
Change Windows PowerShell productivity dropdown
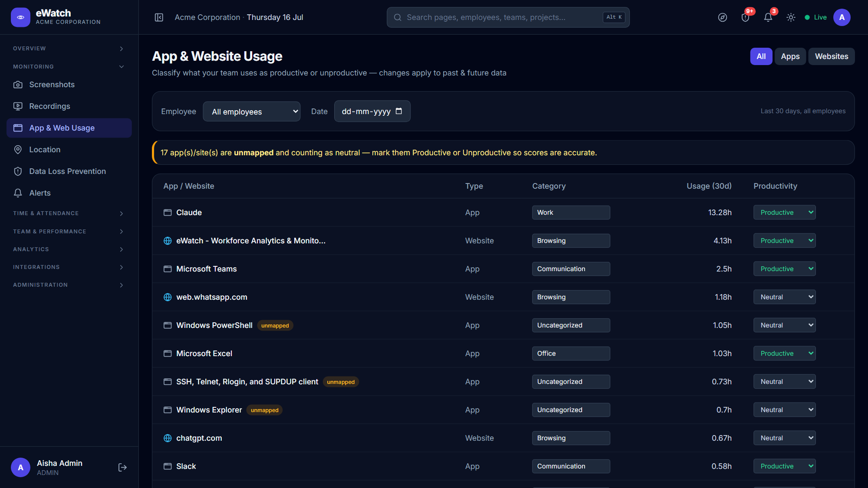point(785,325)
